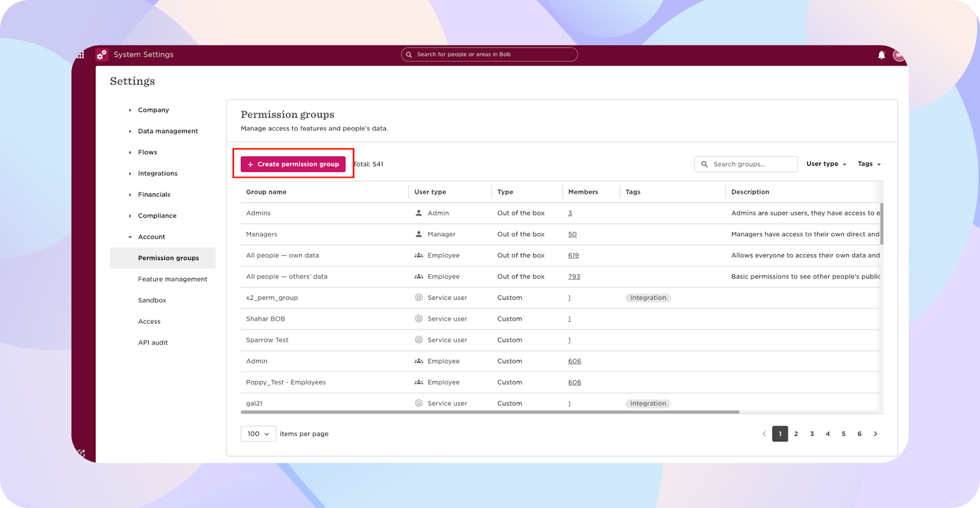Collapse the Account section
Screen dimensions: 980x508
130,237
